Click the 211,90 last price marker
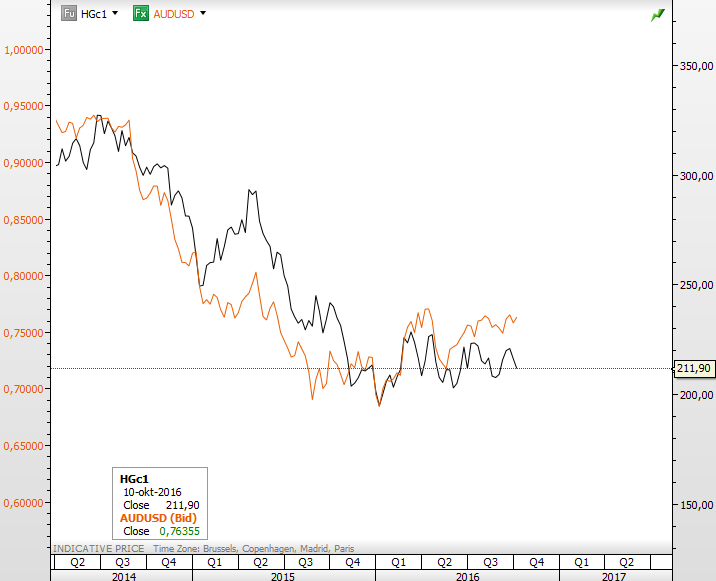Image resolution: width=716 pixels, height=581 pixels. [693, 368]
